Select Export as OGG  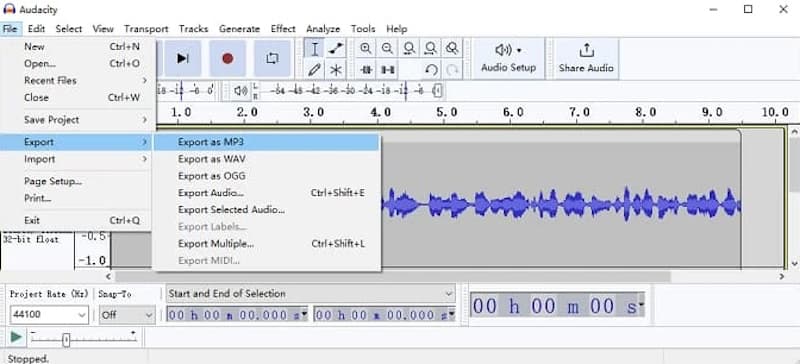point(266,176)
